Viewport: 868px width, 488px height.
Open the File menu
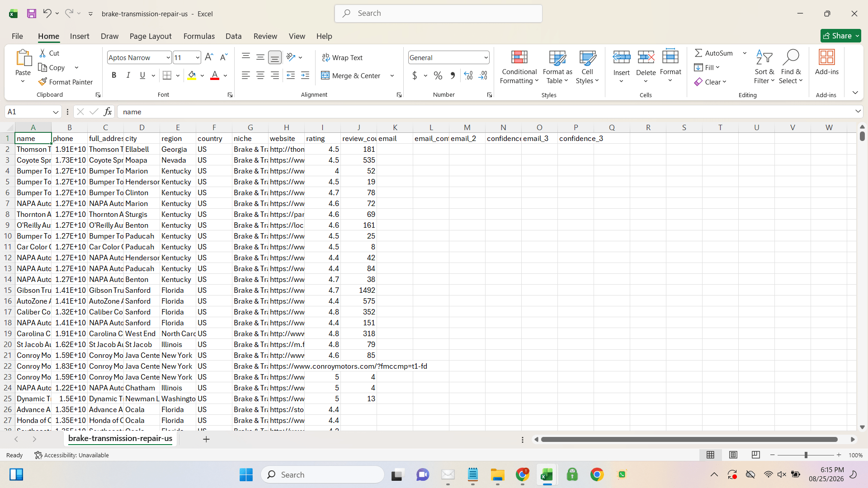click(x=17, y=36)
